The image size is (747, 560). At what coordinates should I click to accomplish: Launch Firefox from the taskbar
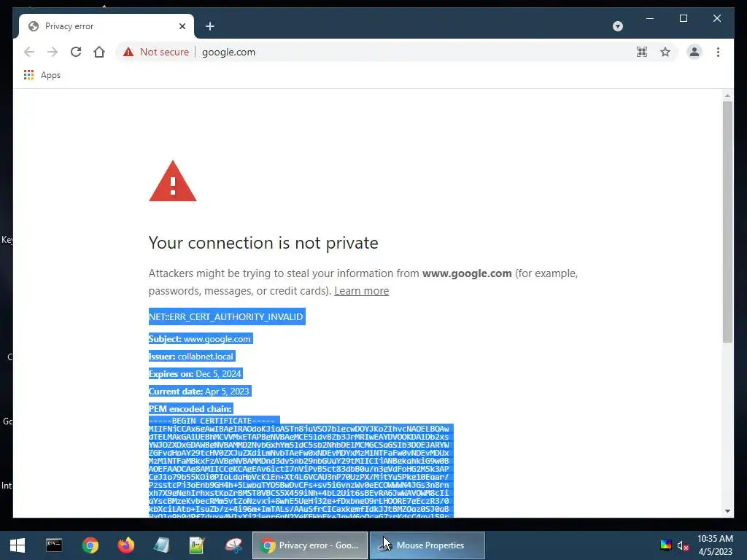[125, 545]
